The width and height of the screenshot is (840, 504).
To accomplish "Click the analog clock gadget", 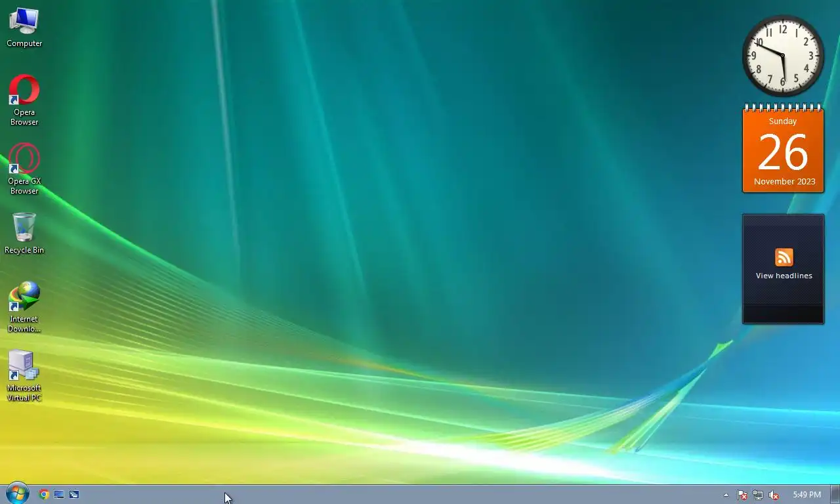I will (x=783, y=56).
